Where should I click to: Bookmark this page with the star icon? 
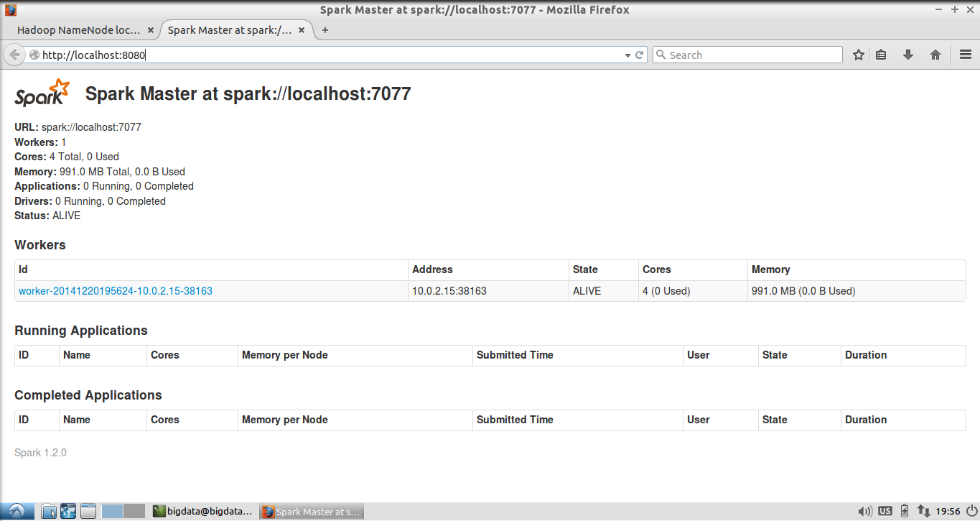click(858, 55)
